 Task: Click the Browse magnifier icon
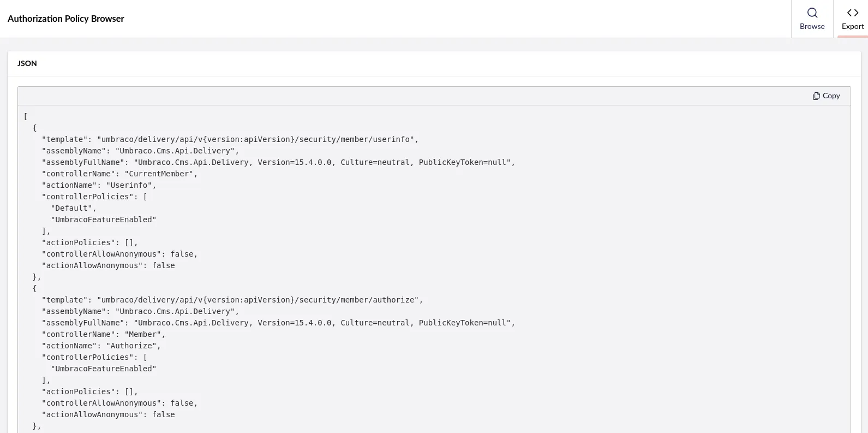812,13
